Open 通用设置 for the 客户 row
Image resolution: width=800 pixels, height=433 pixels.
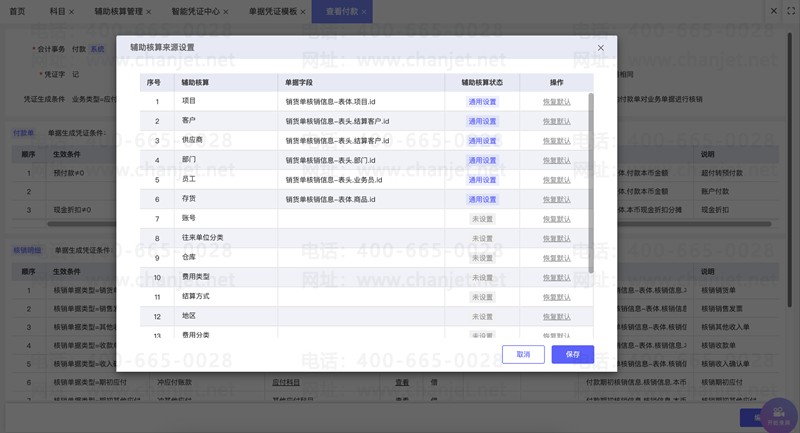click(482, 121)
